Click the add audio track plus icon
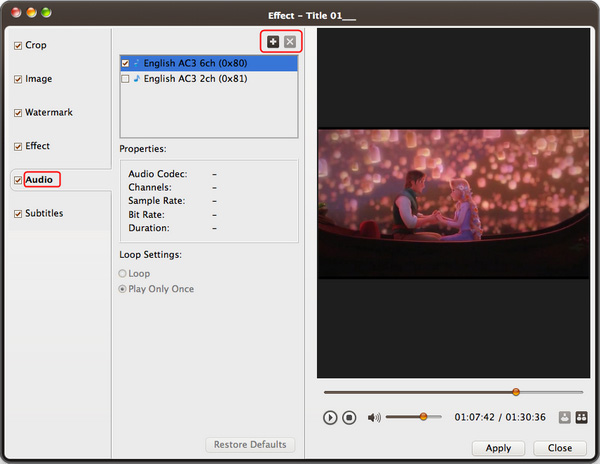 (273, 42)
